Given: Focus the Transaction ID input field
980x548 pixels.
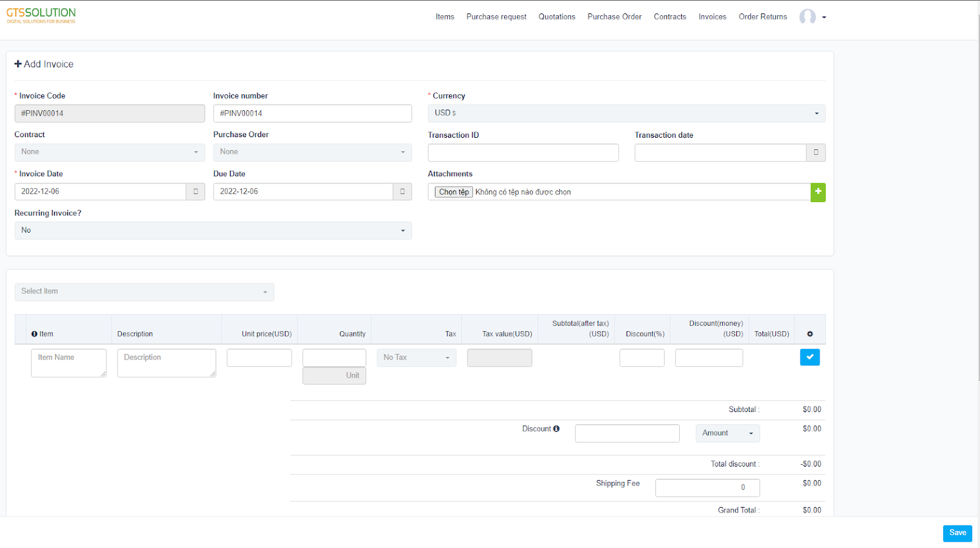Looking at the screenshot, I should click(x=522, y=153).
